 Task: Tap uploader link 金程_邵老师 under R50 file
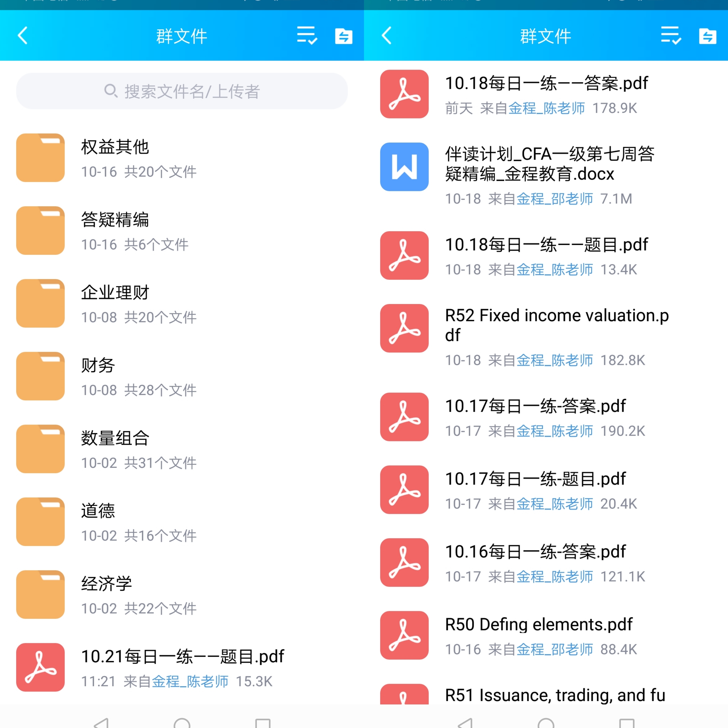click(x=554, y=649)
